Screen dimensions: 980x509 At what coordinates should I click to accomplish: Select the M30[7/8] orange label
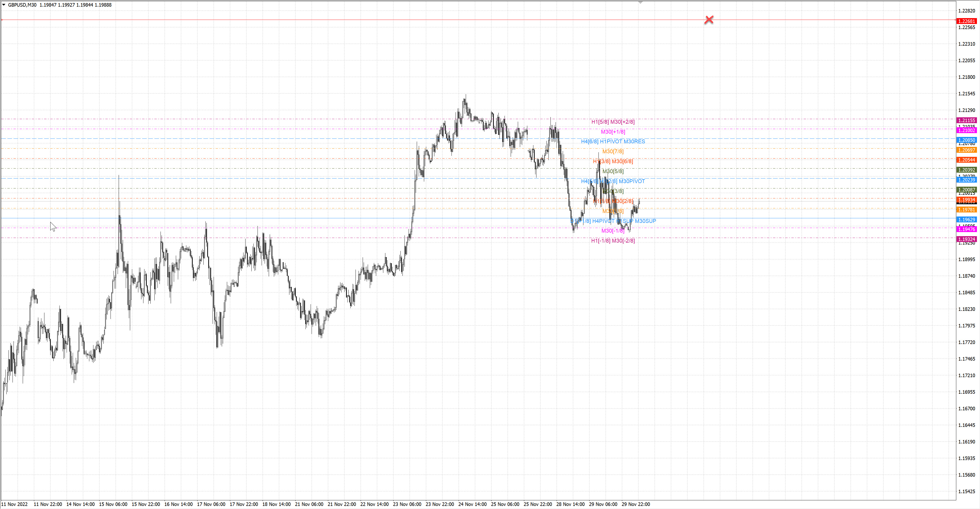[612, 151]
